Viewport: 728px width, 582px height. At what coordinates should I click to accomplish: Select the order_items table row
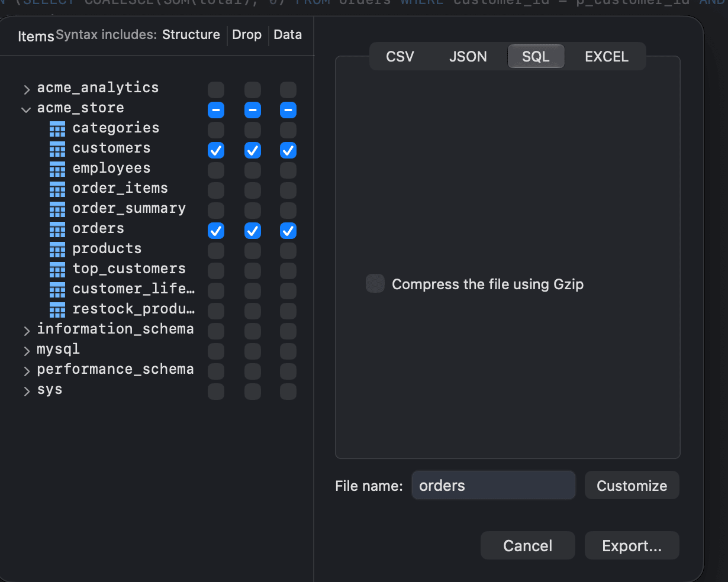pos(157,189)
